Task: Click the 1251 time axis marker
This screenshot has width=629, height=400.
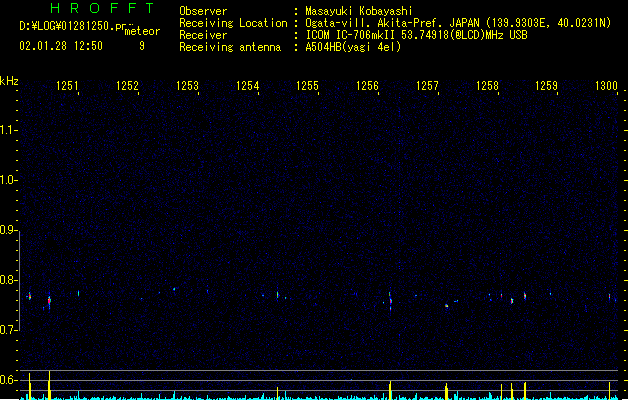Action: (67, 86)
